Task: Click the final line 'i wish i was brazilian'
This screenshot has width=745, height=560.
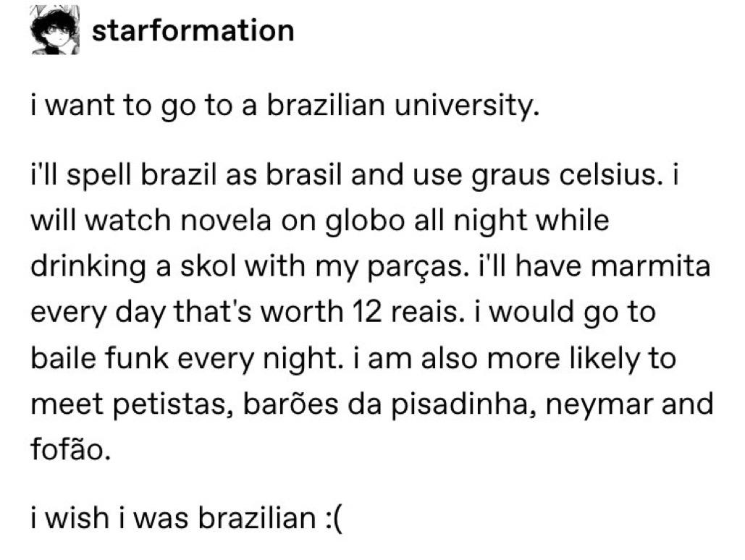Action: tap(174, 518)
